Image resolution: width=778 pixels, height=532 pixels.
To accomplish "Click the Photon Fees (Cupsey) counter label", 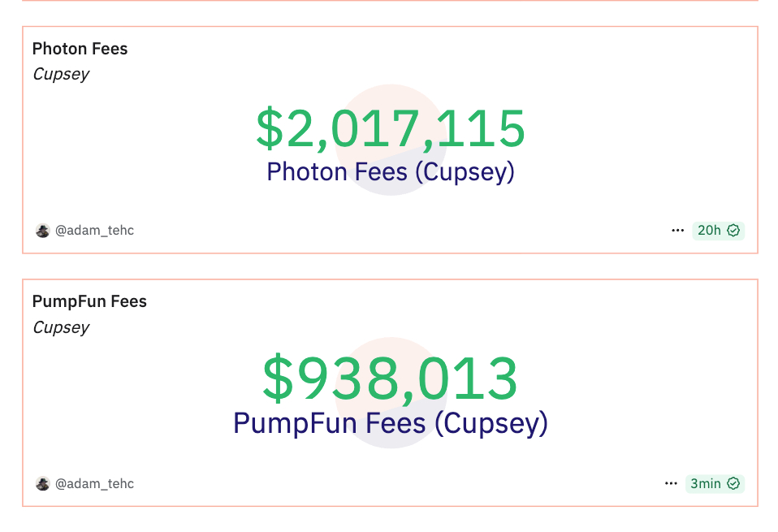I will pos(391,171).
